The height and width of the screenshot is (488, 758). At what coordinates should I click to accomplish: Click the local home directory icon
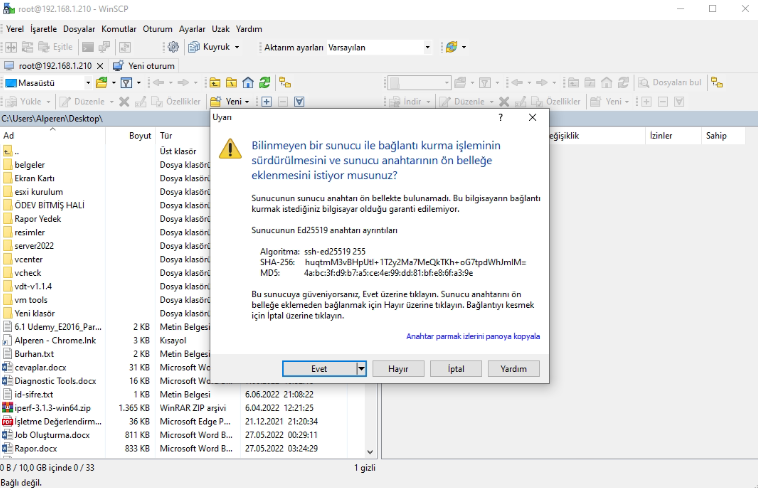[x=248, y=83]
